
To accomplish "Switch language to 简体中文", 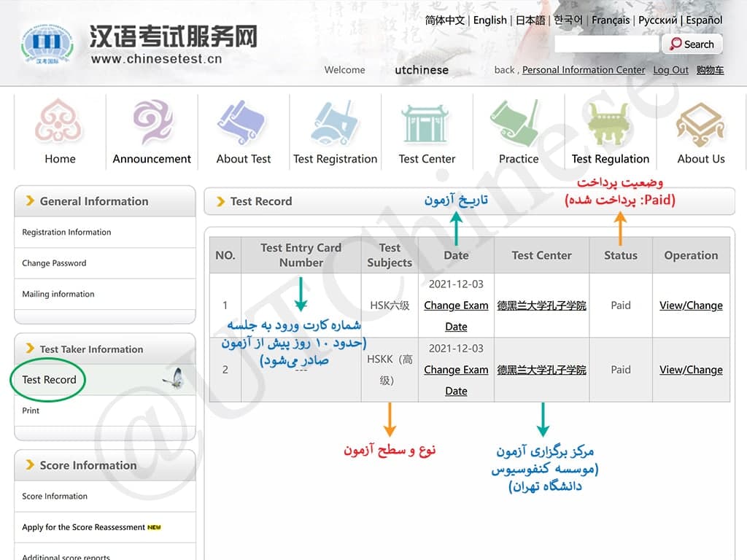I will [444, 20].
